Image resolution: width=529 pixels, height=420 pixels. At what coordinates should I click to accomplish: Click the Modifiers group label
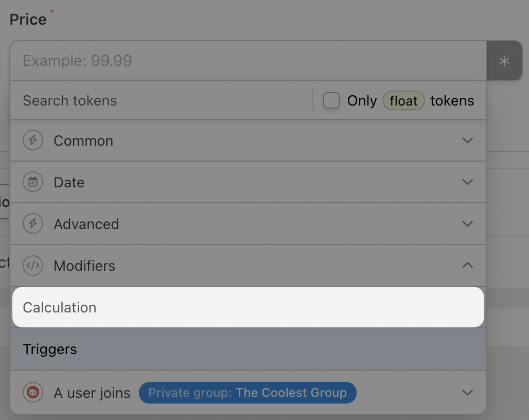[x=84, y=266]
